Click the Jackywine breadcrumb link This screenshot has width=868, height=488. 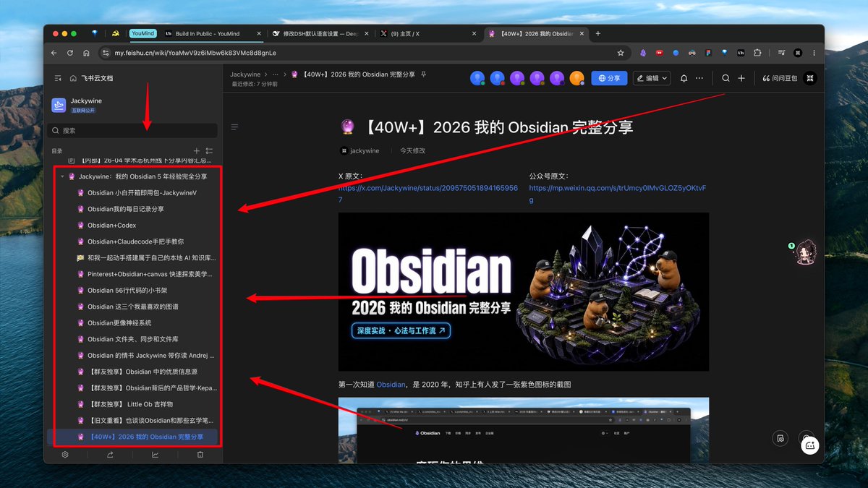tap(245, 74)
